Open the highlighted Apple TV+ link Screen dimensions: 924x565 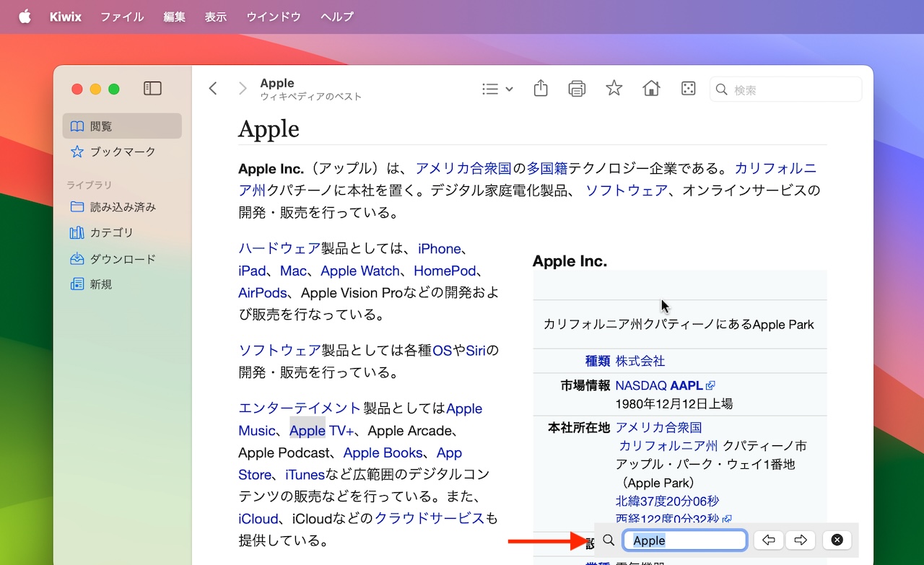(322, 431)
